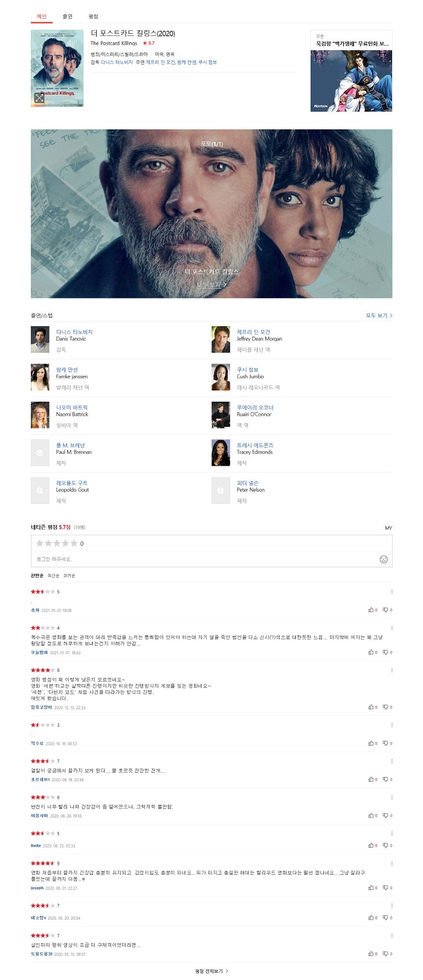Screen dimensions: 423x980
Task: Expand cast list with 모두 보기
Action: tap(379, 315)
